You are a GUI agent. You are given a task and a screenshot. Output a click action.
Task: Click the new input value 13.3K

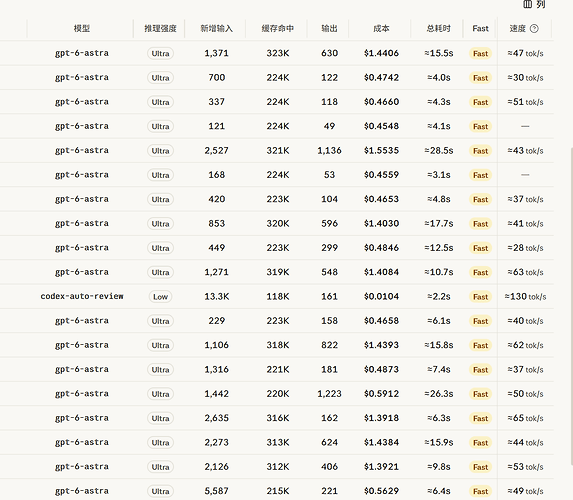coord(216,296)
